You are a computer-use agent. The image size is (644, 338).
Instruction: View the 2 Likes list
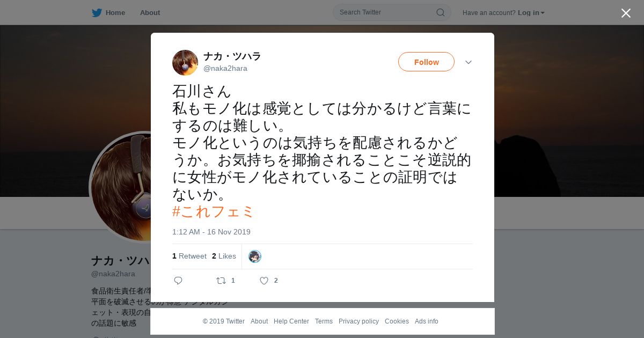pyautogui.click(x=224, y=256)
